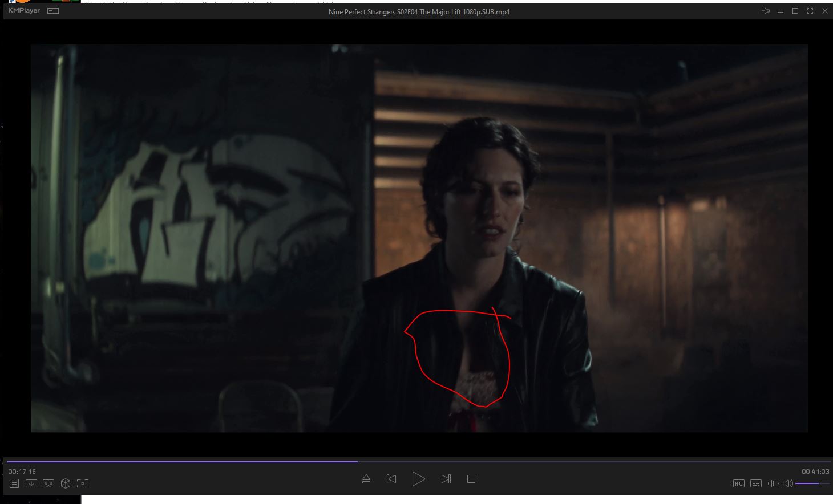The width and height of the screenshot is (833, 504).
Task: Skip to the previous track
Action: 391,479
